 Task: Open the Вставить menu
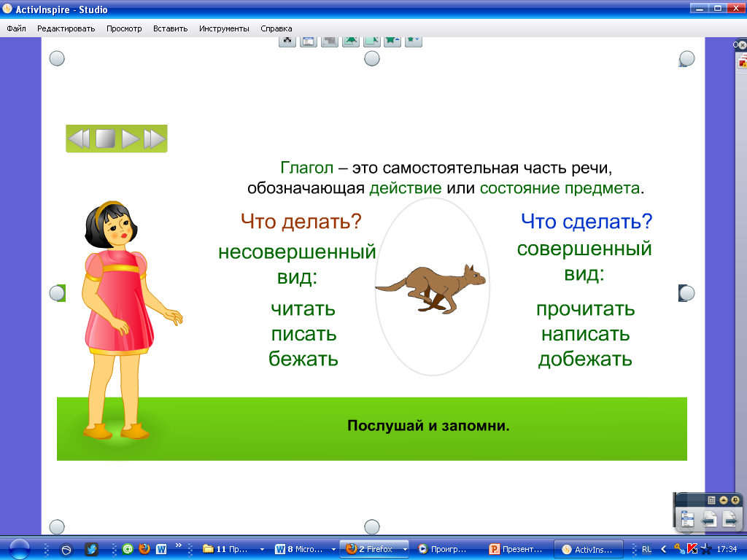click(170, 28)
